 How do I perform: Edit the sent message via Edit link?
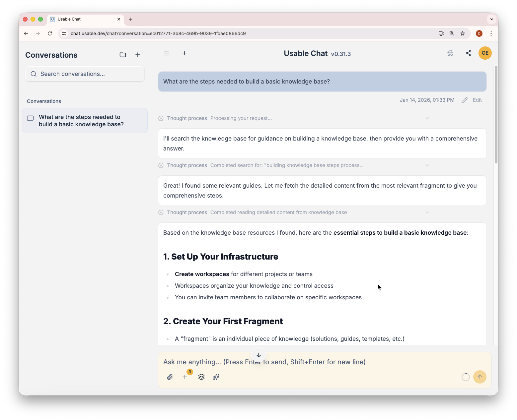[477, 100]
